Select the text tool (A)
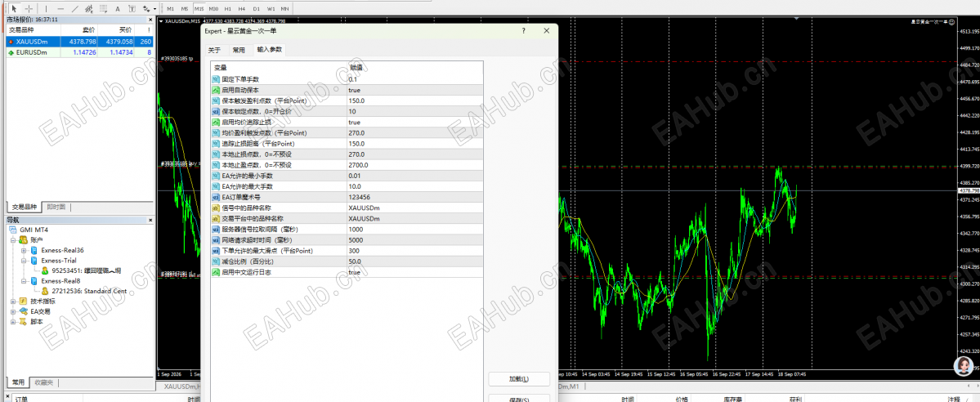This screenshot has width=980, height=402. 118,9
